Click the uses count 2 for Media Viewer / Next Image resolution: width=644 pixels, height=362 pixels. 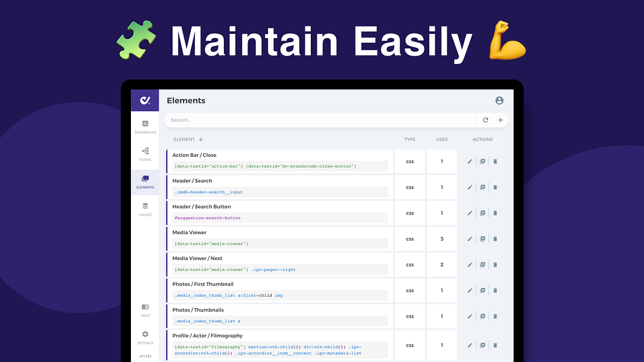442,265
